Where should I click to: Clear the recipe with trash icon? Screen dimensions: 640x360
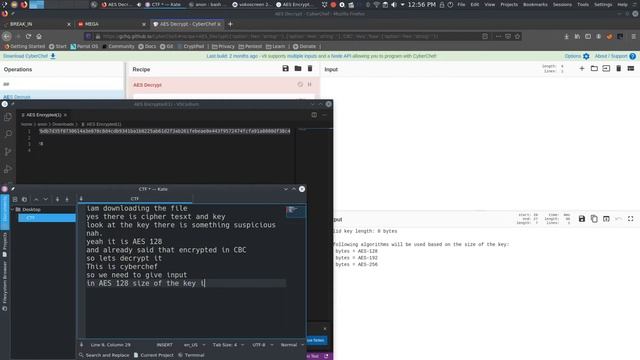(x=310, y=69)
